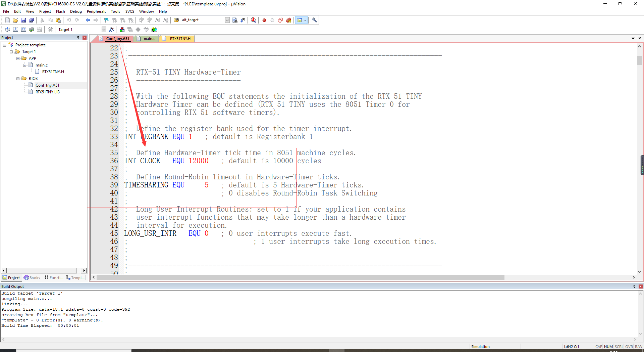Comment selection icon in toolbar
The image size is (644, 352).
point(158,20)
